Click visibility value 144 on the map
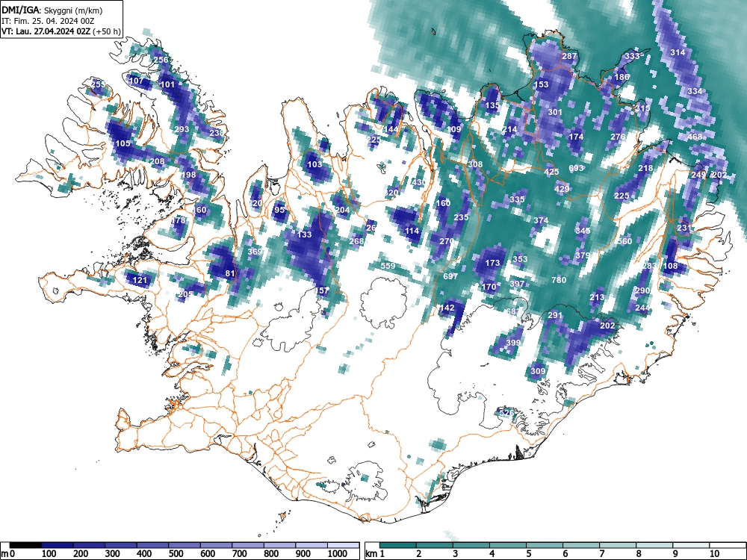The height and width of the screenshot is (560, 747). tap(391, 129)
